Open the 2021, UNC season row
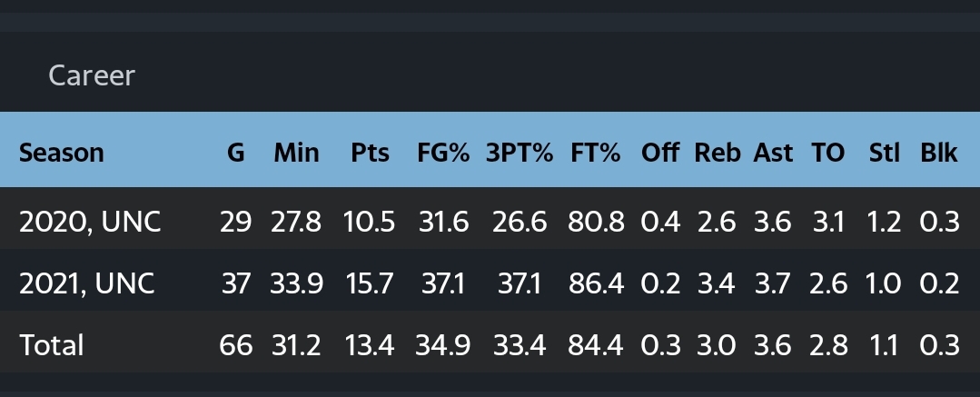This screenshot has height=397, width=980. (x=490, y=283)
